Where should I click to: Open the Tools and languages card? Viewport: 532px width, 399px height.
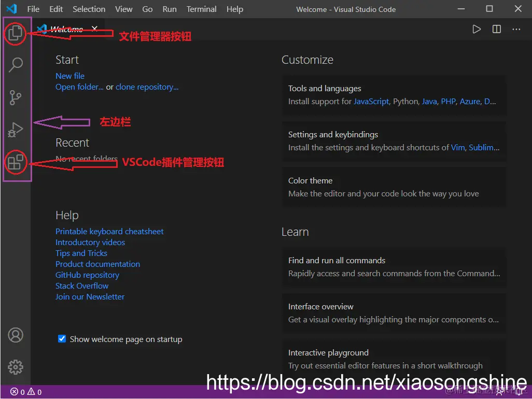(394, 95)
